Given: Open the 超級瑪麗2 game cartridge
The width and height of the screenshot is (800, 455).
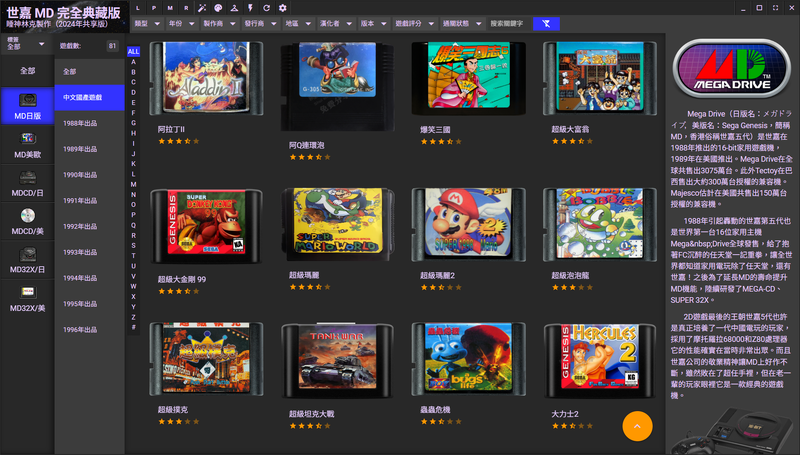Looking at the screenshot, I should tap(468, 224).
